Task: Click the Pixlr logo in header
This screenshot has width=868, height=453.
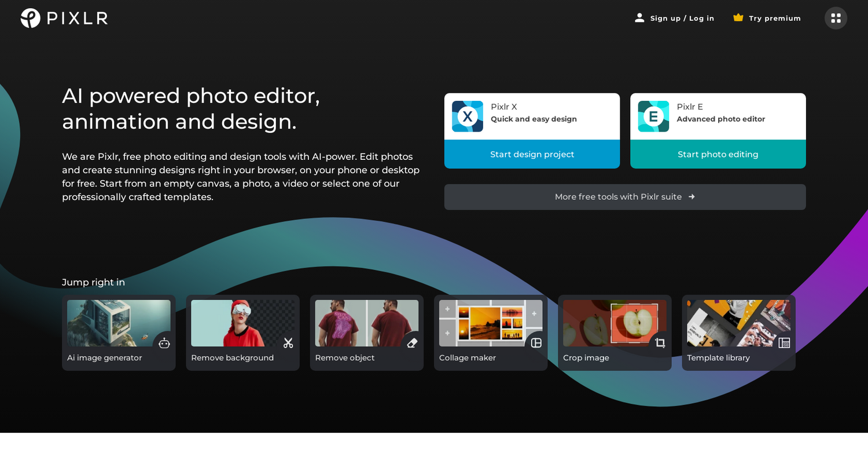Action: pyautogui.click(x=64, y=18)
